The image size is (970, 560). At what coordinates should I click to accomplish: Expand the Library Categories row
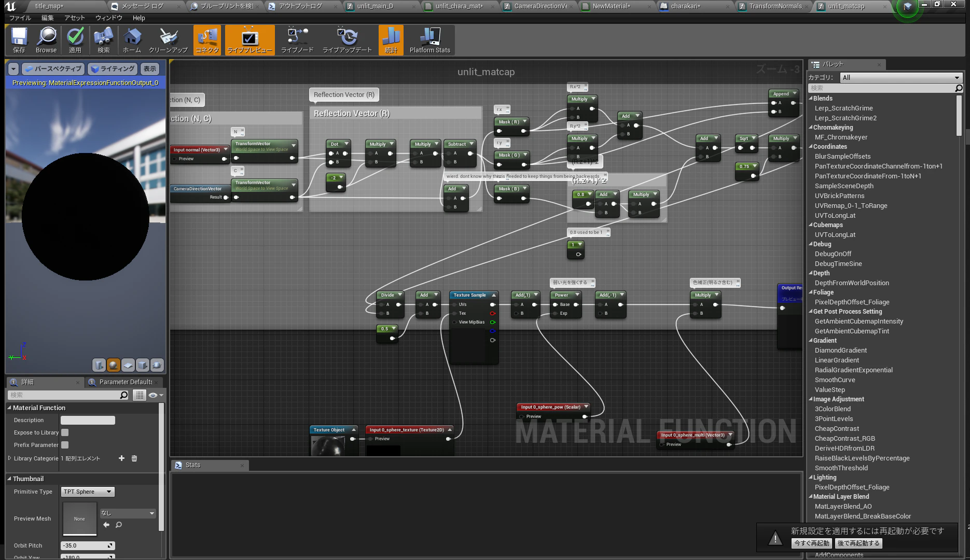pos(9,458)
